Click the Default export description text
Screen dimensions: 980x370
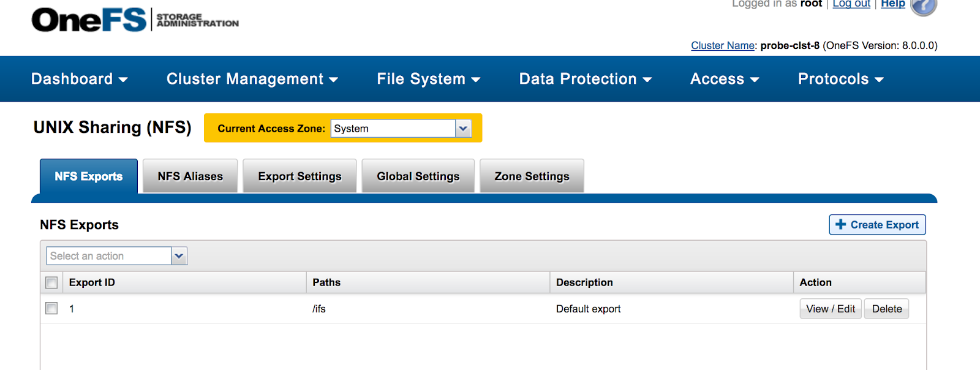point(588,309)
